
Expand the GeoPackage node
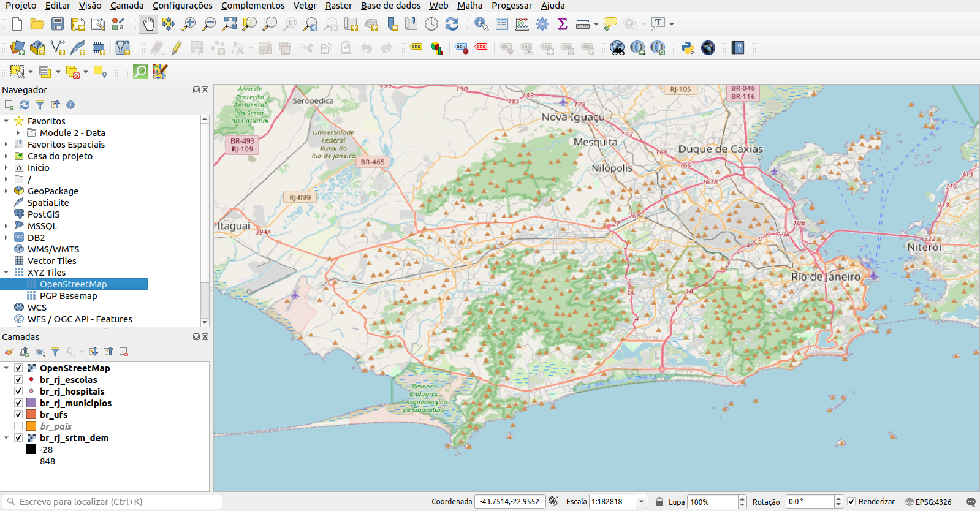(x=6, y=191)
